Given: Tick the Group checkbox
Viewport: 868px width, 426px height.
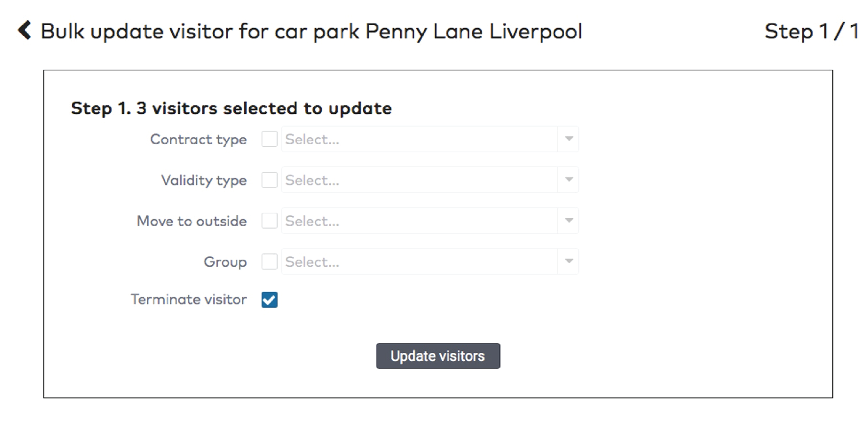Looking at the screenshot, I should point(269,262).
